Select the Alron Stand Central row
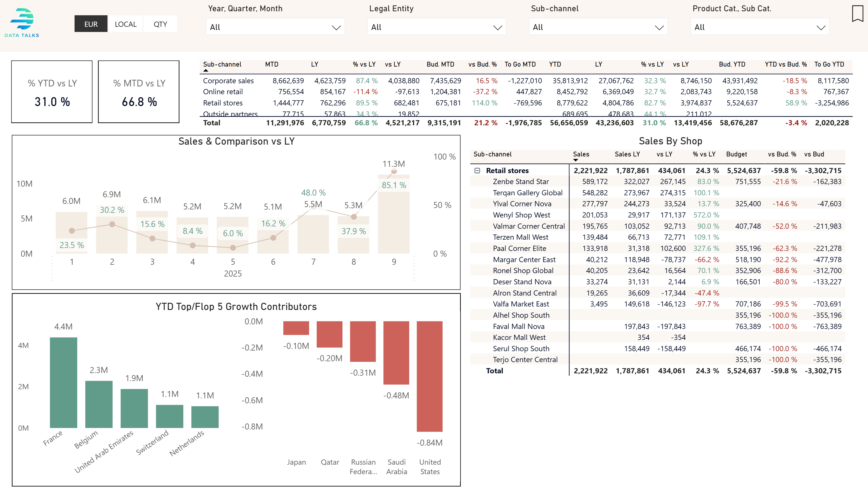 657,293
